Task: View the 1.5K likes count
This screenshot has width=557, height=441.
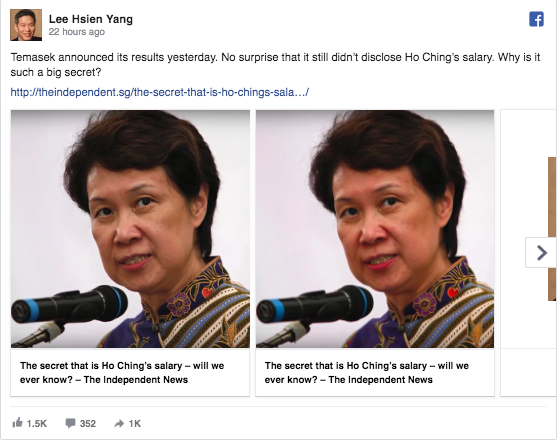Action: coord(37,423)
